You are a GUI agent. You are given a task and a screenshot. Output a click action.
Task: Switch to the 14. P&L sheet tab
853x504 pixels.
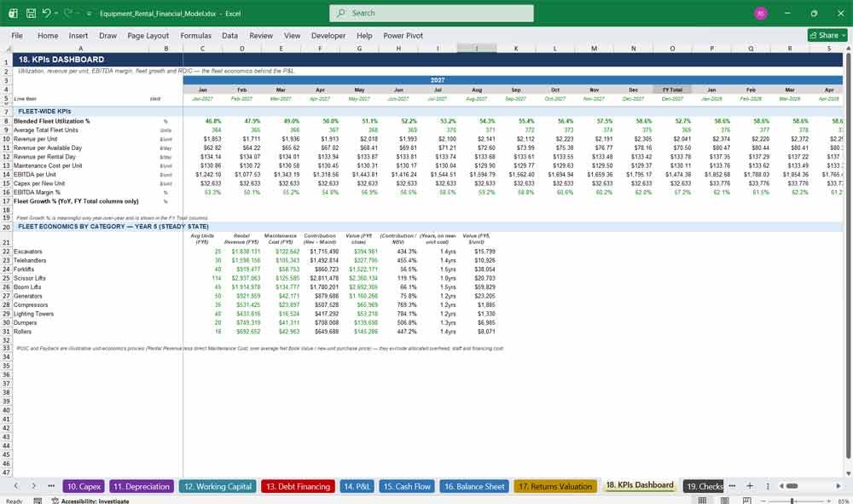pos(357,487)
